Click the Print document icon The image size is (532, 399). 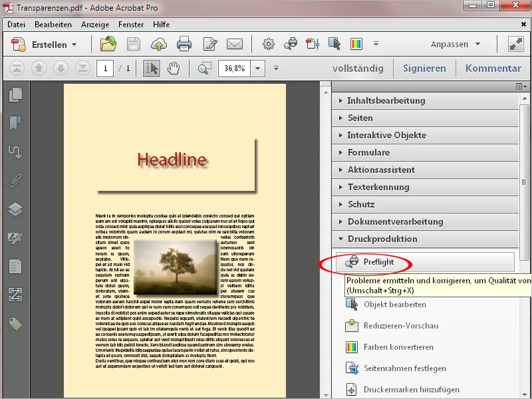pyautogui.click(x=184, y=45)
